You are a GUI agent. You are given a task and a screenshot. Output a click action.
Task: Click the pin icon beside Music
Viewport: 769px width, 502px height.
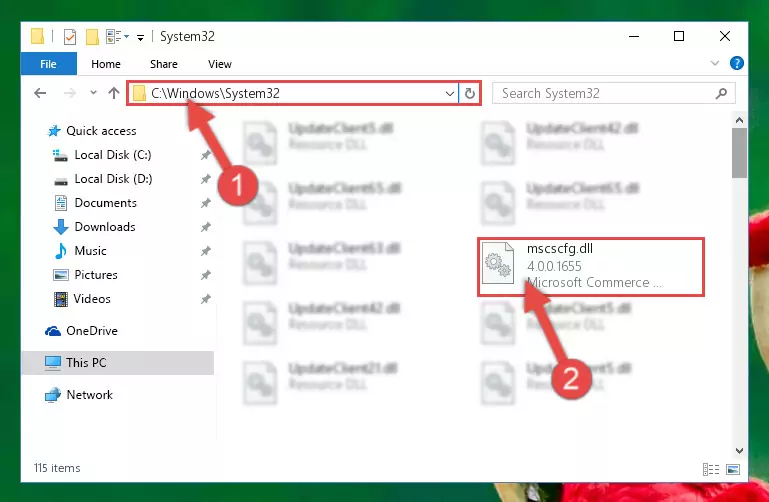point(205,251)
